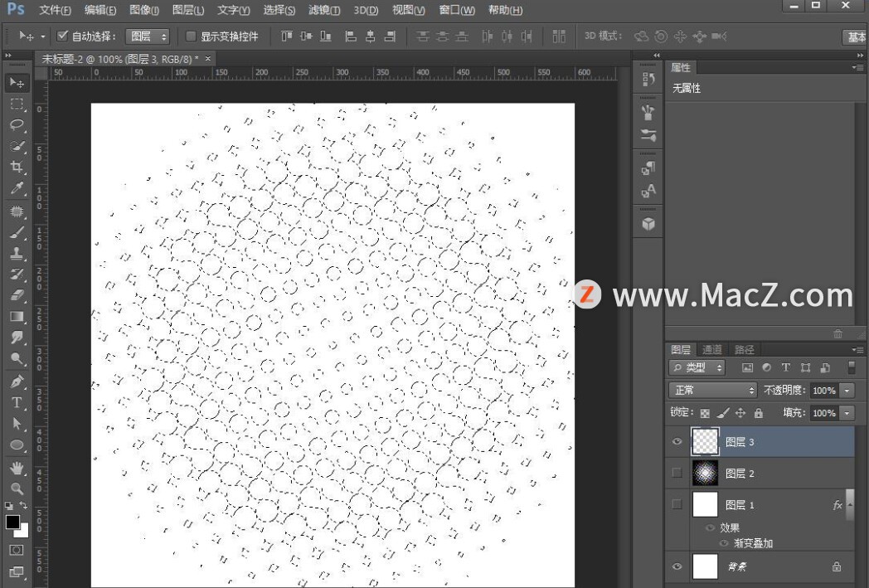Screen dimensions: 869x588
Task: Show 图层 1 layer visibility
Action: 677,504
